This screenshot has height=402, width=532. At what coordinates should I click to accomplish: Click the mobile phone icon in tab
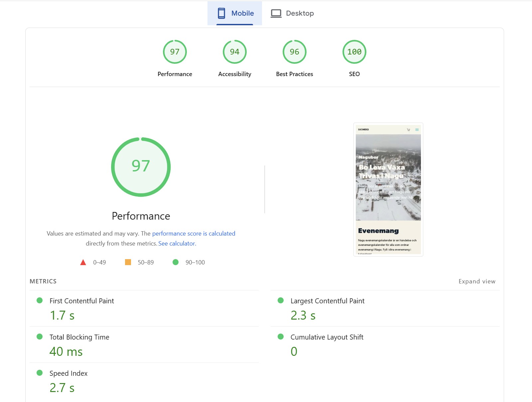point(221,13)
